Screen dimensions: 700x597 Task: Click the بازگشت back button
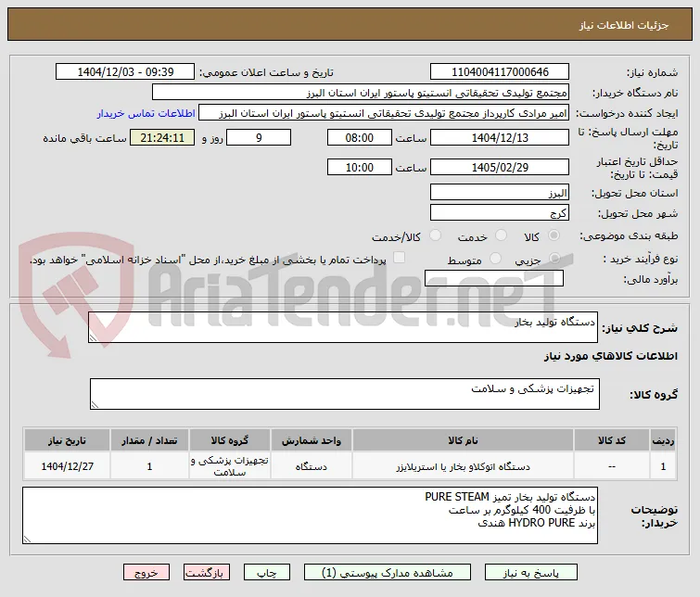(x=206, y=573)
